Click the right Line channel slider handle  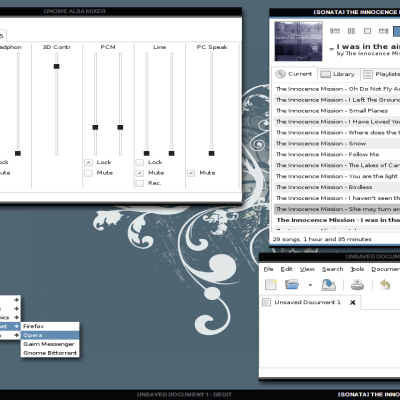[172, 153]
